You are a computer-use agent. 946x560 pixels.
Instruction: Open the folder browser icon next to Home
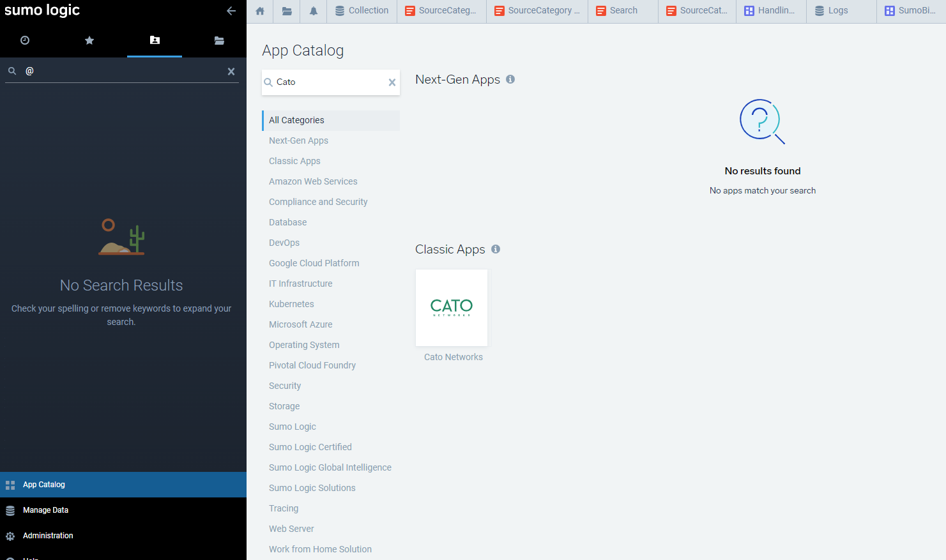286,11
